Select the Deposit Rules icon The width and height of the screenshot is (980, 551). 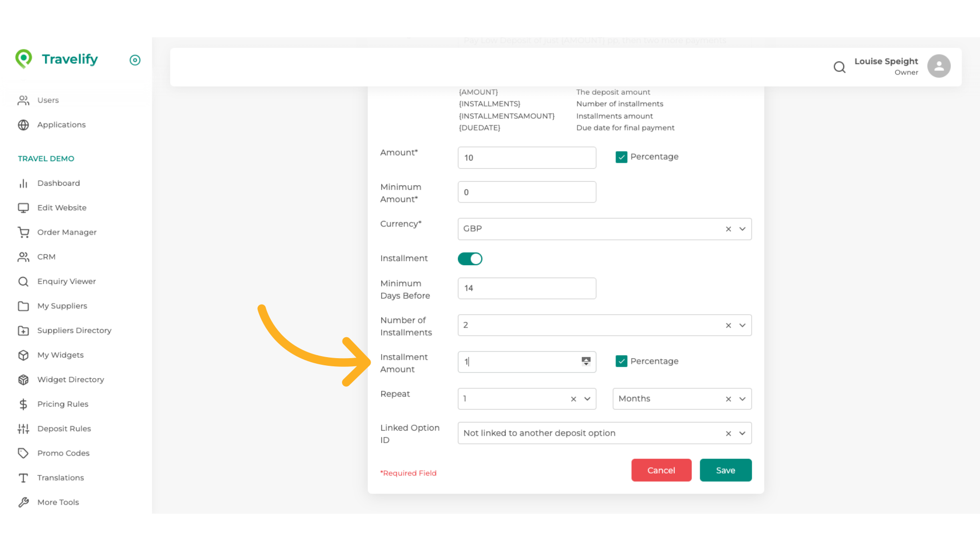(23, 429)
